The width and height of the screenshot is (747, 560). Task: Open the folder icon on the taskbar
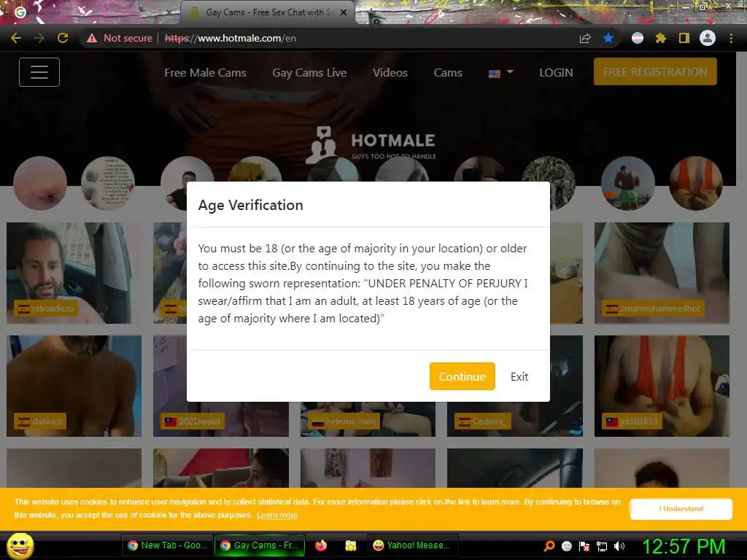pos(351,545)
